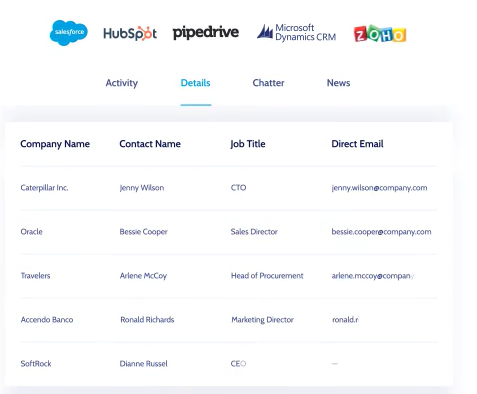This screenshot has width=477, height=394.
Task: Click the Company Name column header
Action: tap(55, 144)
